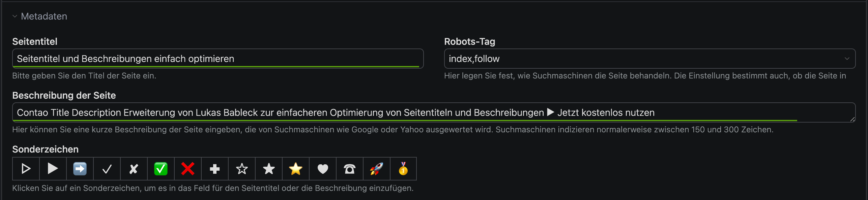
Task: Insert the rocket emoji
Action: pyautogui.click(x=377, y=169)
